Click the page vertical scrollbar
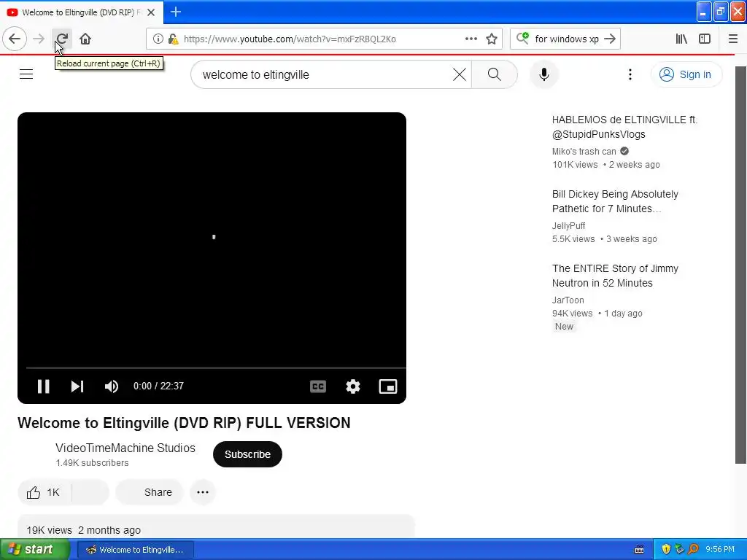Viewport: 747px width, 560px height. click(x=740, y=264)
